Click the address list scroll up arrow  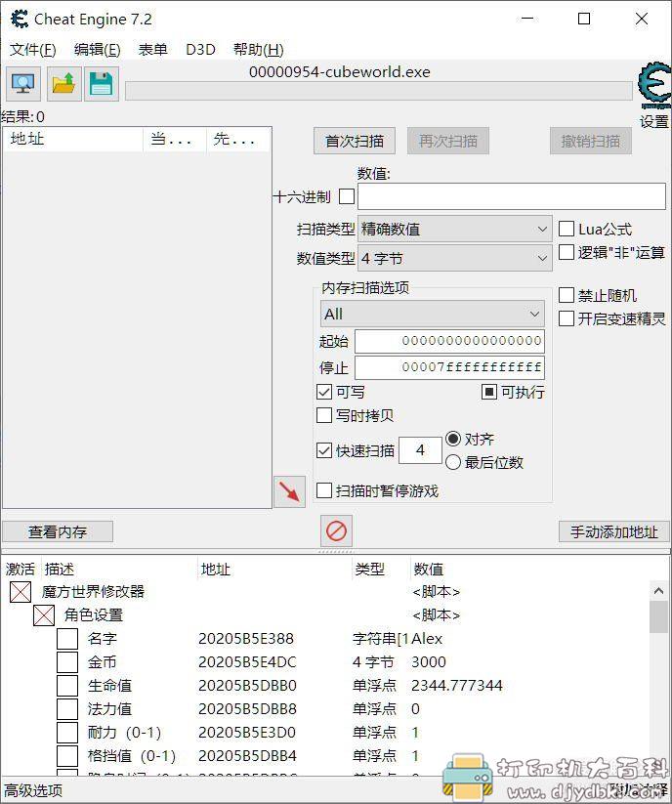[x=659, y=591]
